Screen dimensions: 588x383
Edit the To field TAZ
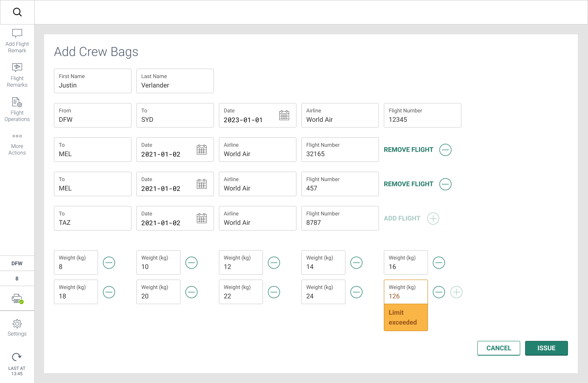[93, 218]
